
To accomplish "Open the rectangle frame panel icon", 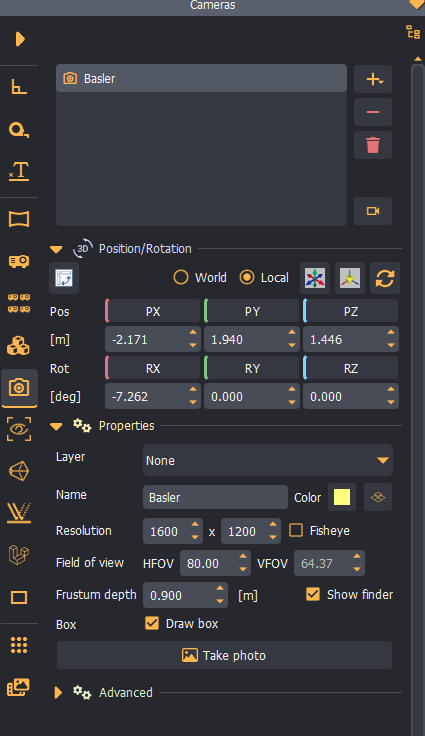I will point(19,598).
